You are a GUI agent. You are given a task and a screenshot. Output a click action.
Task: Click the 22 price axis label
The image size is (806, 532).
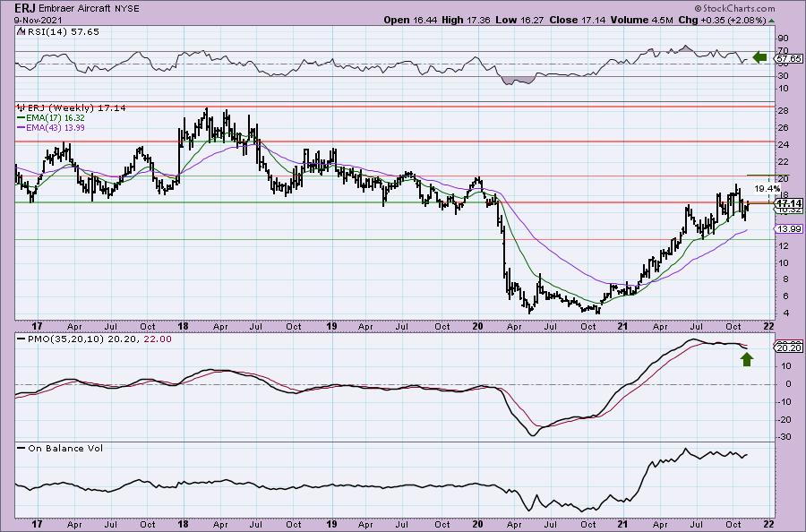[784, 162]
